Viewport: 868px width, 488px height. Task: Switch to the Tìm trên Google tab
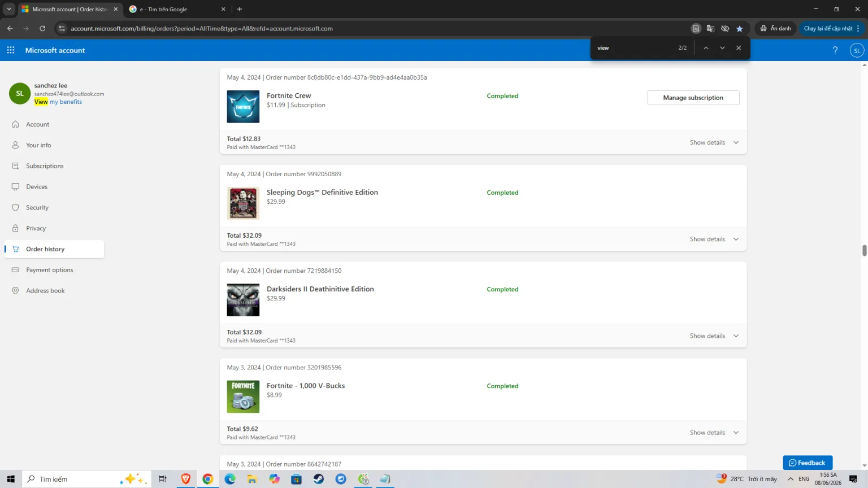click(x=176, y=9)
